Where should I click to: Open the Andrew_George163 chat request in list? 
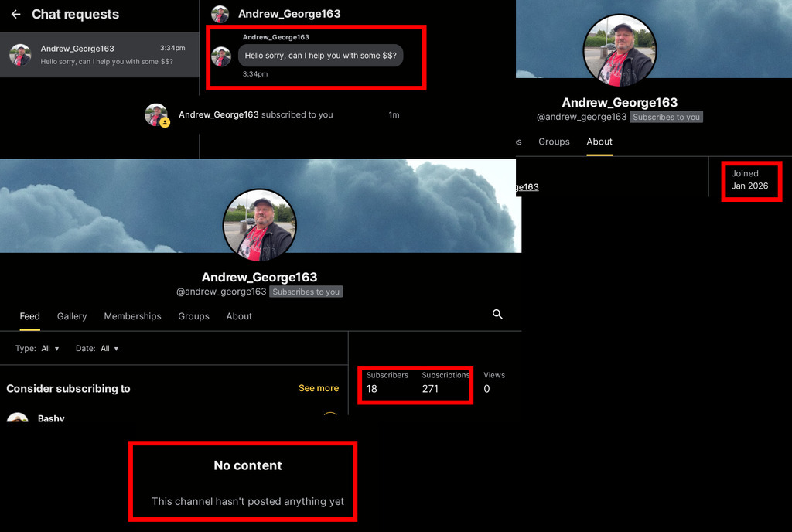click(x=99, y=55)
